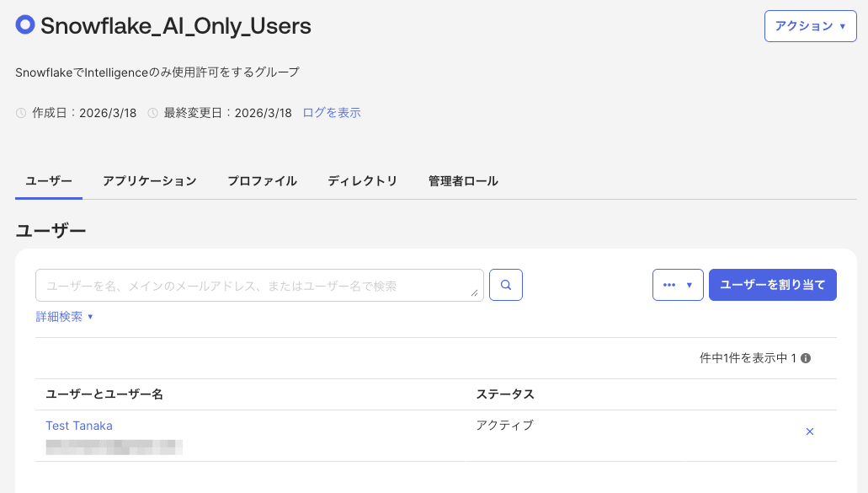
Task: Click the ユーザーを割り当て button
Action: pos(773,286)
